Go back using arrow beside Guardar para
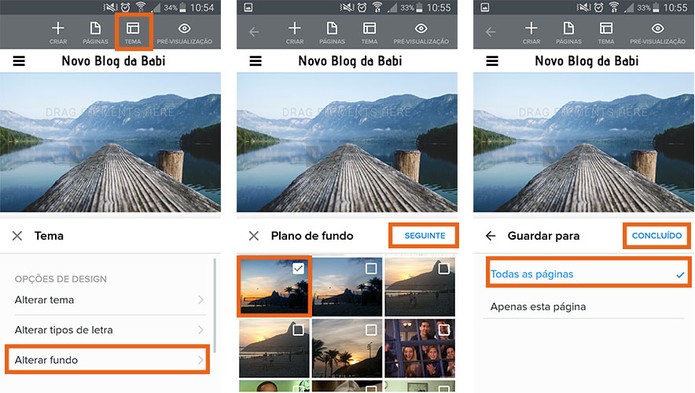Image resolution: width=695 pixels, height=393 pixels. pyautogui.click(x=491, y=236)
